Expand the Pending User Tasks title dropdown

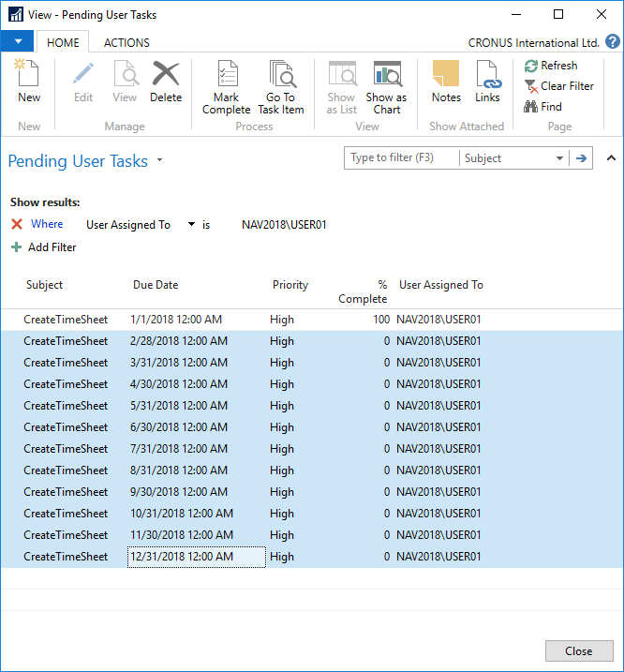[160, 160]
